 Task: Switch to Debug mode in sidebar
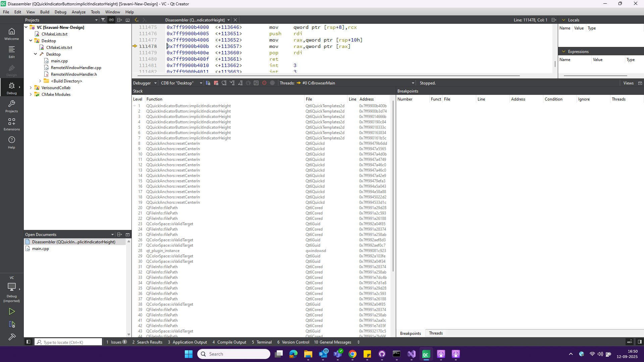[x=12, y=88]
